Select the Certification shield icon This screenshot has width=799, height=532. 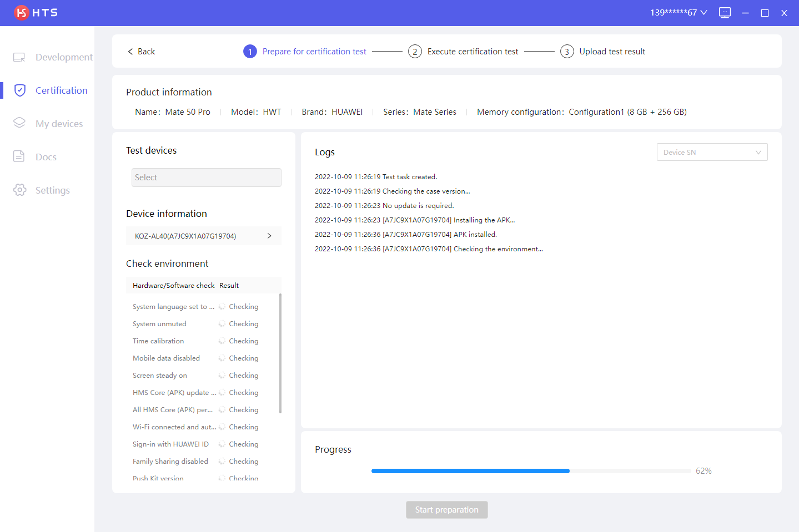coord(20,90)
